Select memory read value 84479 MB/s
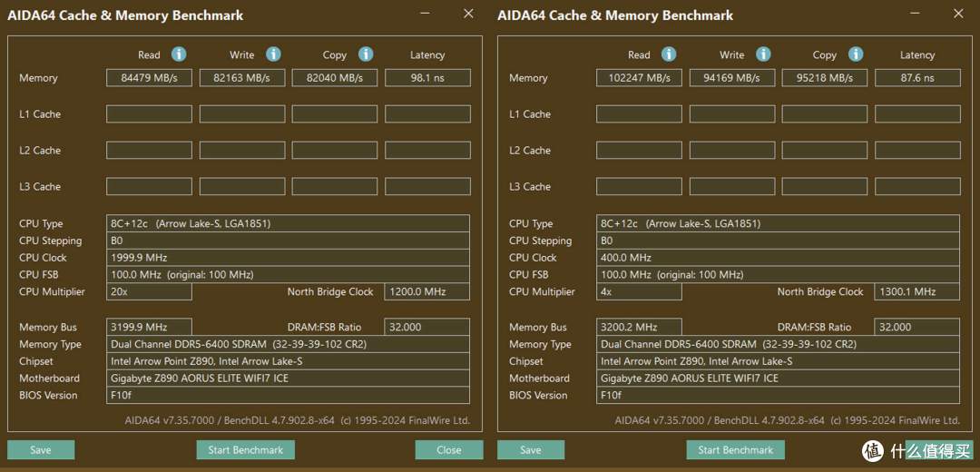This screenshot has height=472, width=980. (x=149, y=78)
